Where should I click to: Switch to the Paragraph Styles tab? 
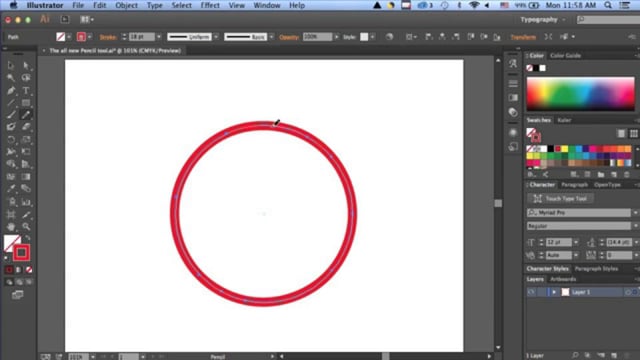coord(596,269)
